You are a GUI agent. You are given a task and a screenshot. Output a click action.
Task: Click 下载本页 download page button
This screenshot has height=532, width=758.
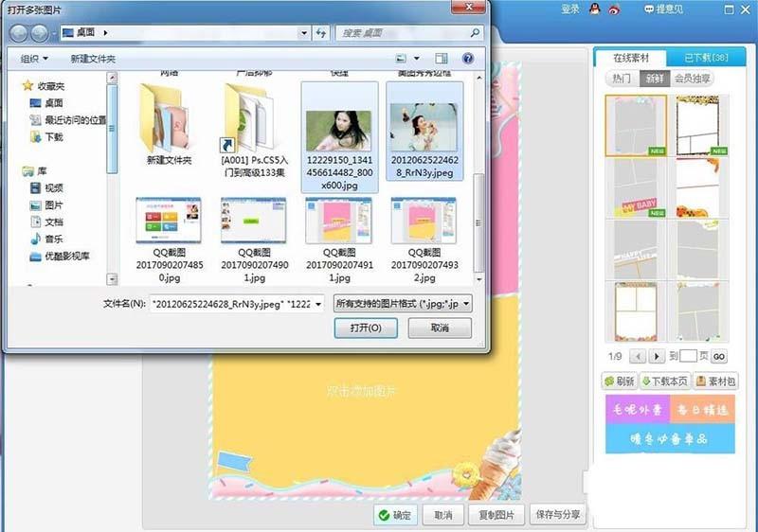point(664,381)
